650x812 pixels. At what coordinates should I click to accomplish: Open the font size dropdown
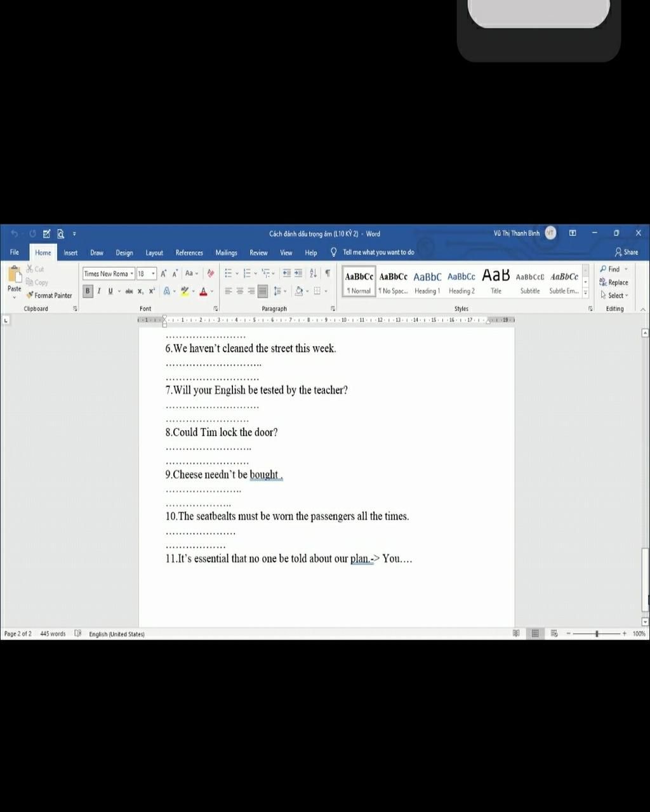153,273
